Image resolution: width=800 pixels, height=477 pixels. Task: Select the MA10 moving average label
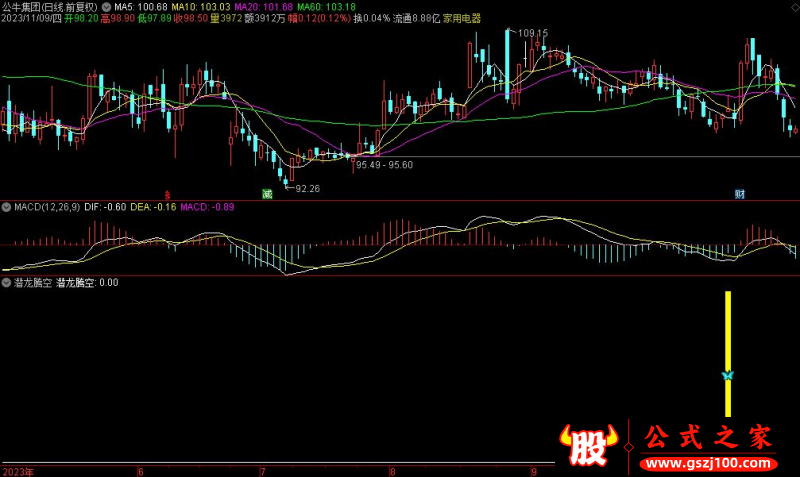pos(201,6)
